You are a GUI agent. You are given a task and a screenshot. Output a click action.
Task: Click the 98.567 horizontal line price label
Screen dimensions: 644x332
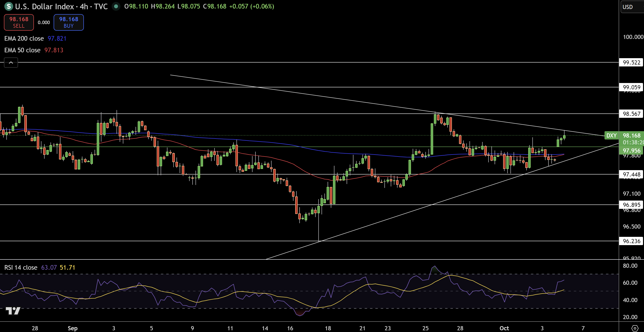pyautogui.click(x=632, y=114)
